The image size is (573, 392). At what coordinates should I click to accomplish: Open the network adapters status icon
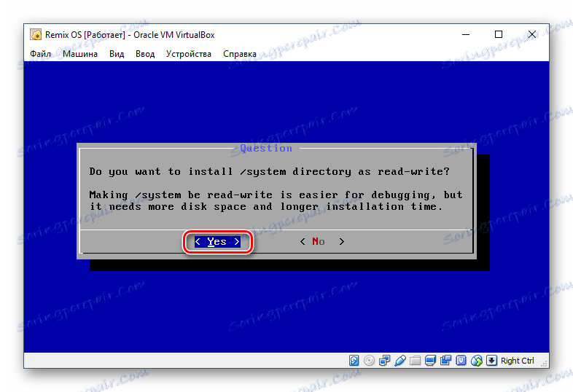[x=384, y=361]
